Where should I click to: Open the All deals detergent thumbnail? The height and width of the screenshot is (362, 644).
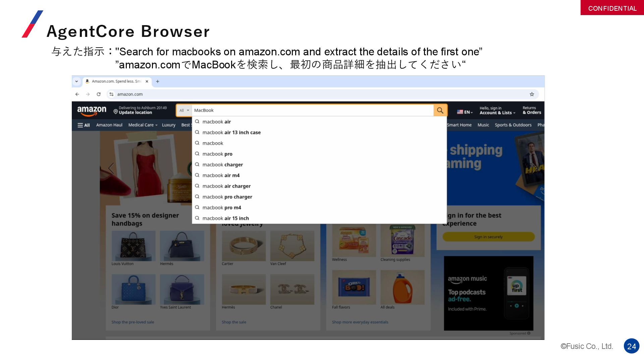[x=402, y=288]
